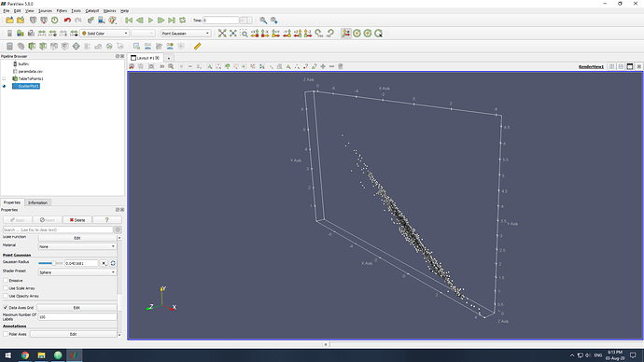Click the Go to First Frame icon
The height and width of the screenshot is (362, 644).
[129, 21]
